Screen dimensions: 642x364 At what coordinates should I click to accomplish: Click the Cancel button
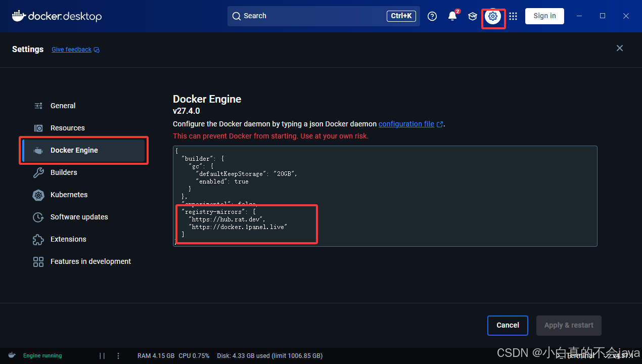[x=508, y=326]
